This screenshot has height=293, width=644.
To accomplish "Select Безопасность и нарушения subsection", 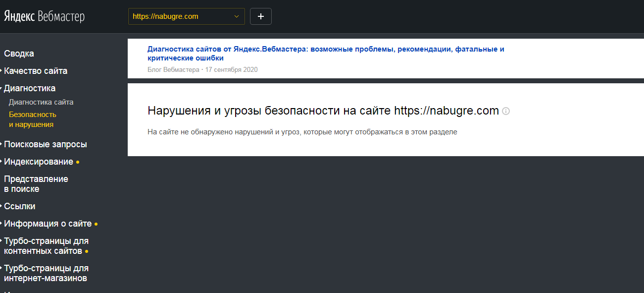I will pos(33,119).
